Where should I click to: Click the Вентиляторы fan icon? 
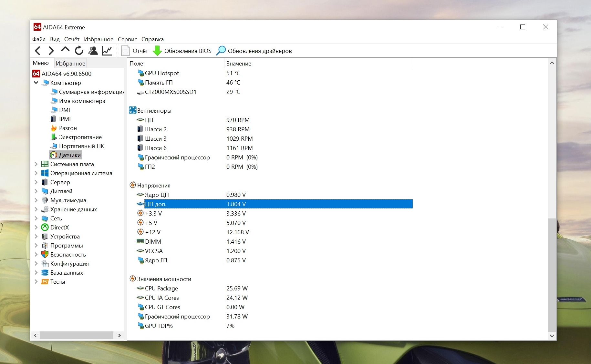[133, 110]
